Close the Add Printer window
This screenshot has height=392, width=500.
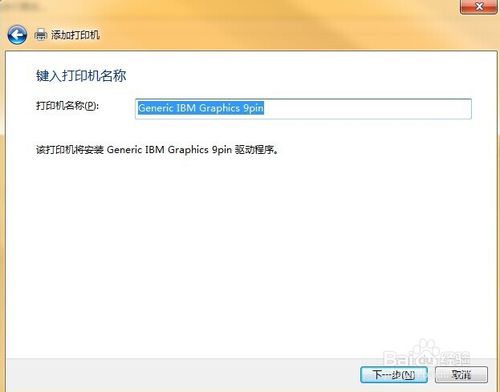coord(479,6)
